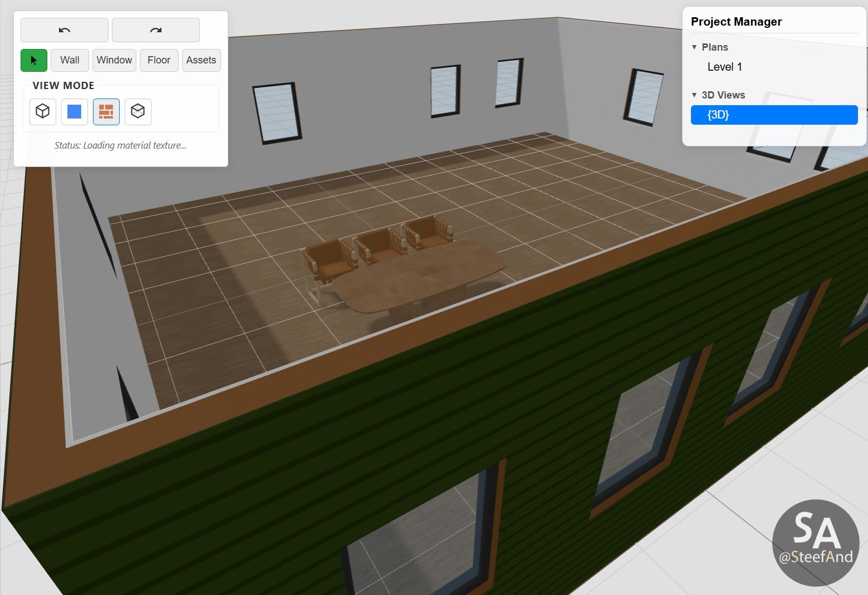Click the redo arrow button
This screenshot has width=868, height=595.
(x=156, y=30)
